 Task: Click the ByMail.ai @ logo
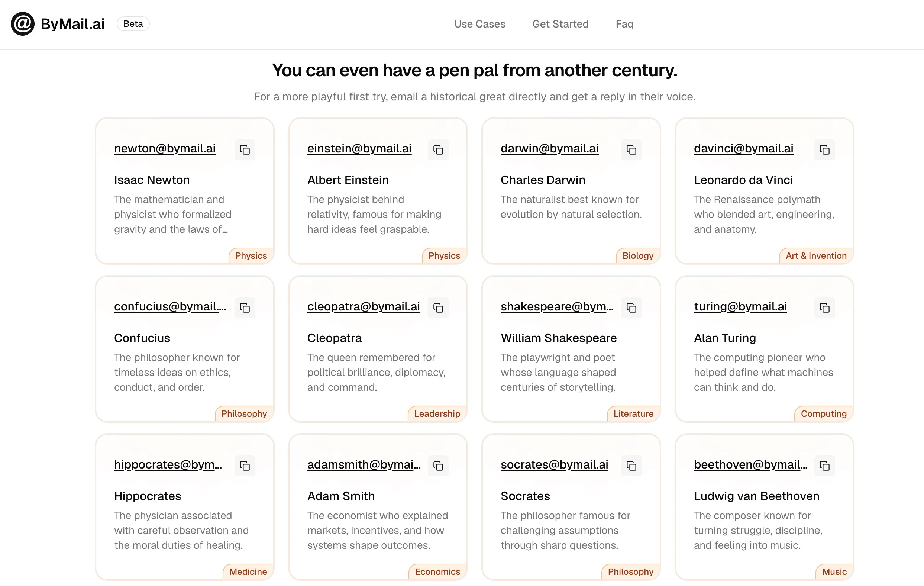(x=23, y=24)
